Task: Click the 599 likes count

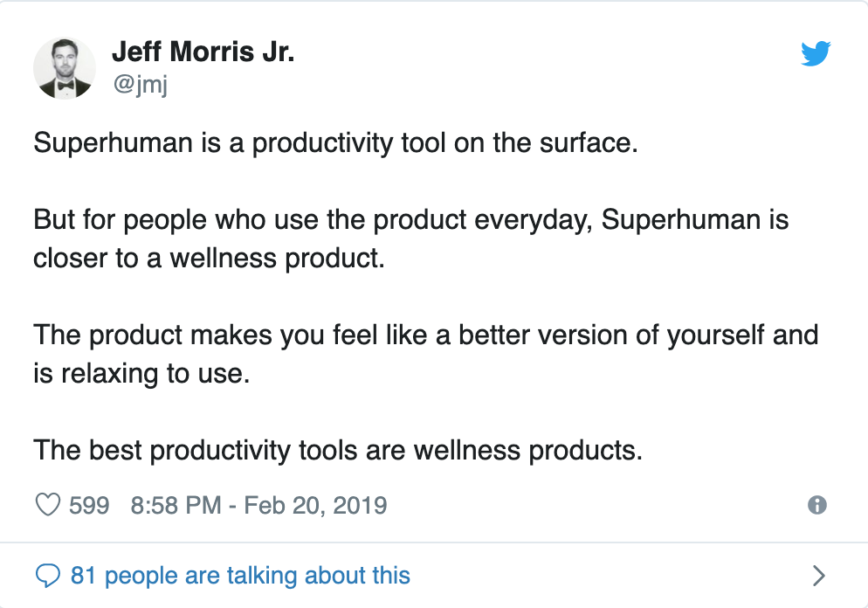Action: coord(89,505)
